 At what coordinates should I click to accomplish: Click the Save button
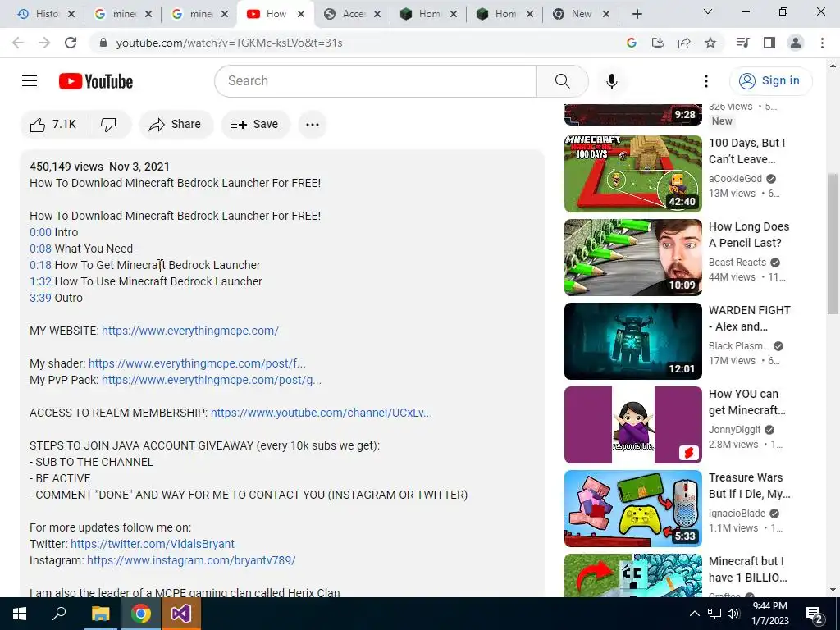point(254,125)
